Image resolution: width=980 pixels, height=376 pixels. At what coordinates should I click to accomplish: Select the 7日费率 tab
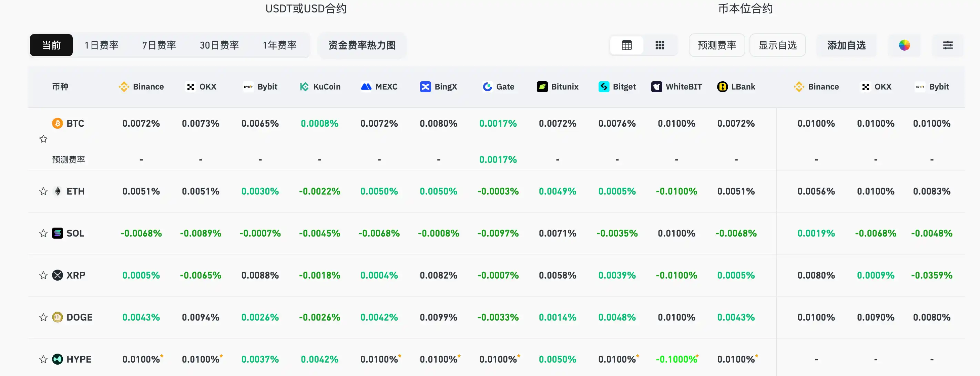coord(159,45)
